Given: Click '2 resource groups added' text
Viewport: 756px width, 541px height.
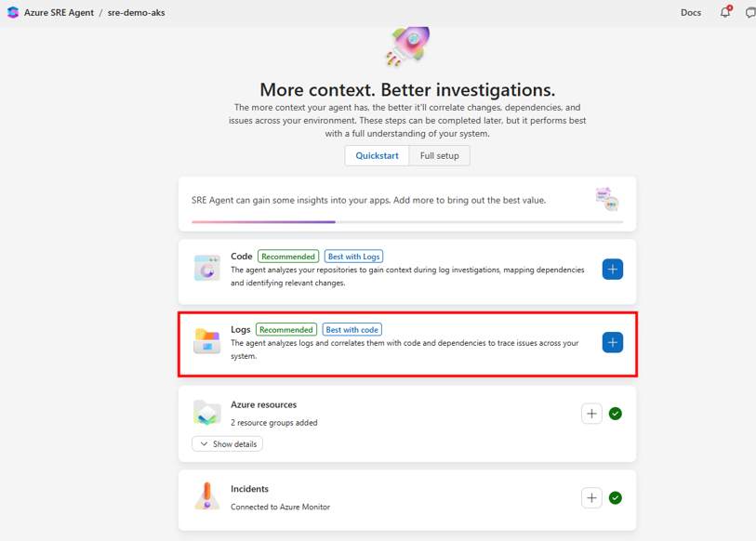Looking at the screenshot, I should [274, 422].
